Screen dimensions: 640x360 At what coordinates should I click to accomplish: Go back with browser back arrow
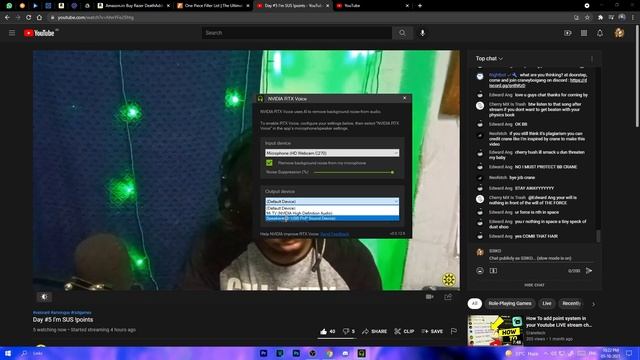coord(7,18)
